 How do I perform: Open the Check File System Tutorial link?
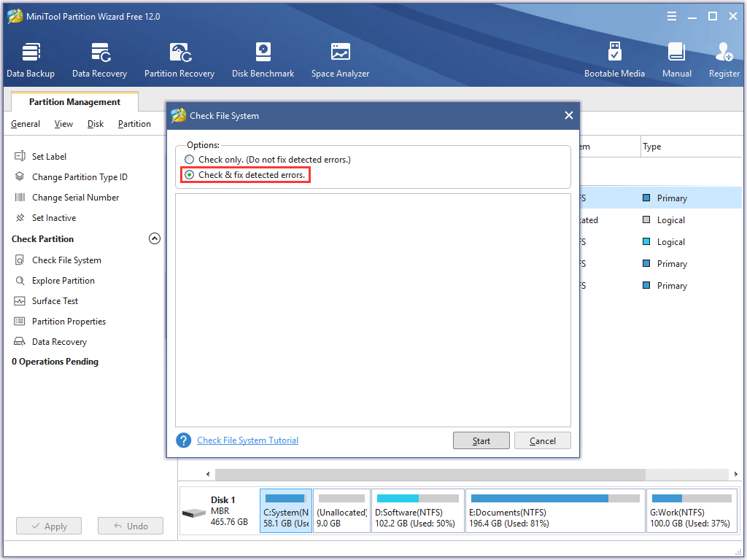[247, 440]
